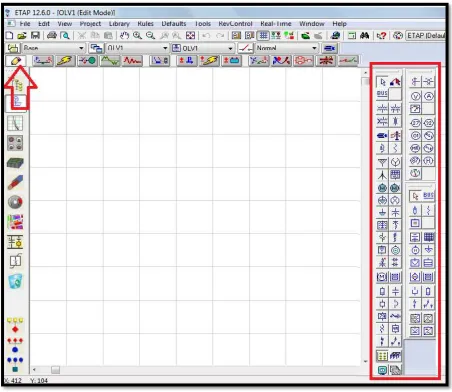Open the Real-Time menu

pyautogui.click(x=276, y=24)
